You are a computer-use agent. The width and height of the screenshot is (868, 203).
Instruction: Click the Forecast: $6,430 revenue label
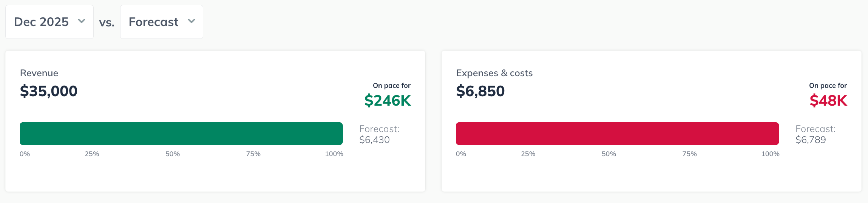379,134
